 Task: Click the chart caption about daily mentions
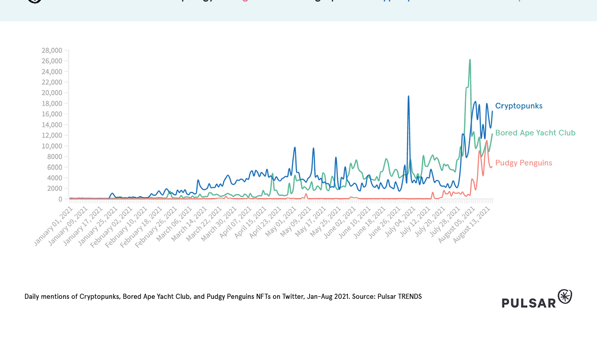click(223, 296)
